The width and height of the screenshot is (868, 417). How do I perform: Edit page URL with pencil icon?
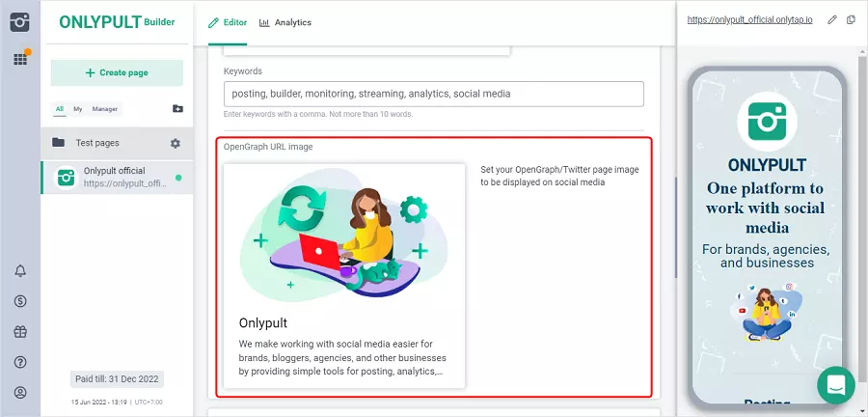(x=832, y=20)
